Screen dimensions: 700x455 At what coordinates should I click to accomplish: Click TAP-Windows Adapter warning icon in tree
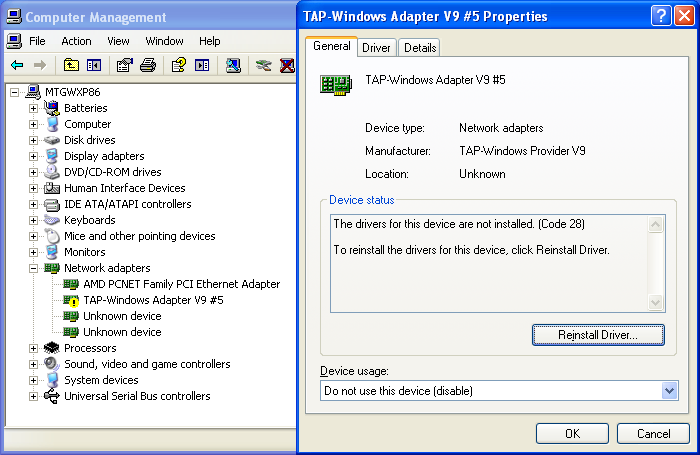point(71,301)
